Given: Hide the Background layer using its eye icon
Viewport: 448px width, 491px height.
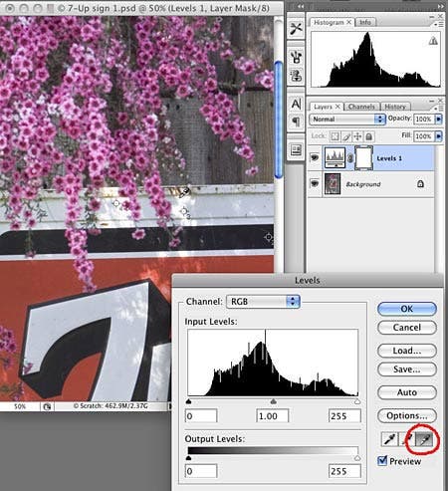Looking at the screenshot, I should (315, 183).
